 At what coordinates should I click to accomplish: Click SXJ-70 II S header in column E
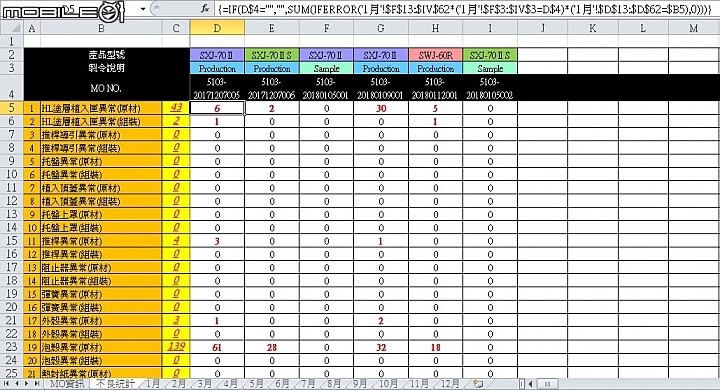272,55
